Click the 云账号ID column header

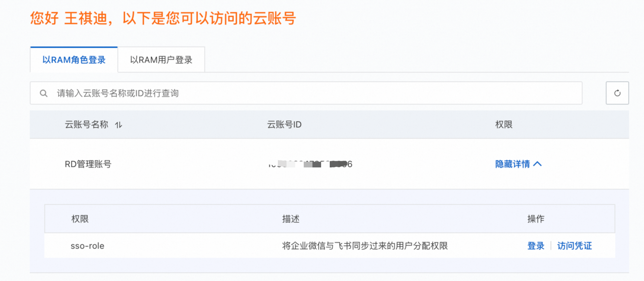point(284,125)
